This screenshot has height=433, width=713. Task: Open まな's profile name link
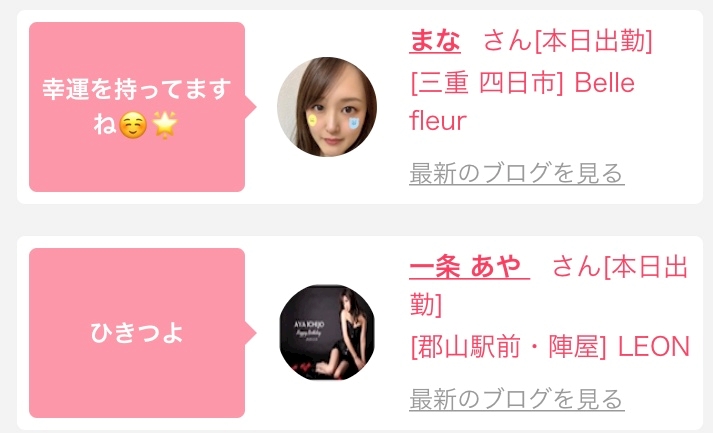(435, 40)
